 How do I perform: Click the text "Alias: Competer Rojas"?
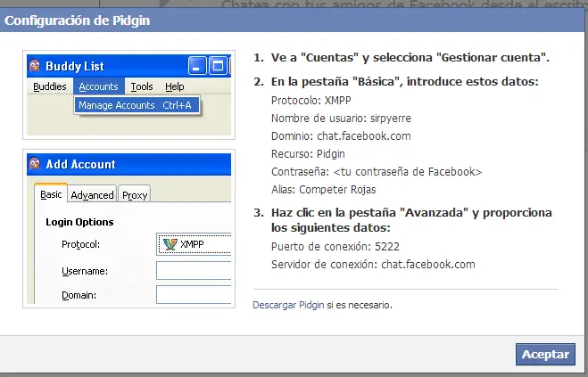[324, 190]
